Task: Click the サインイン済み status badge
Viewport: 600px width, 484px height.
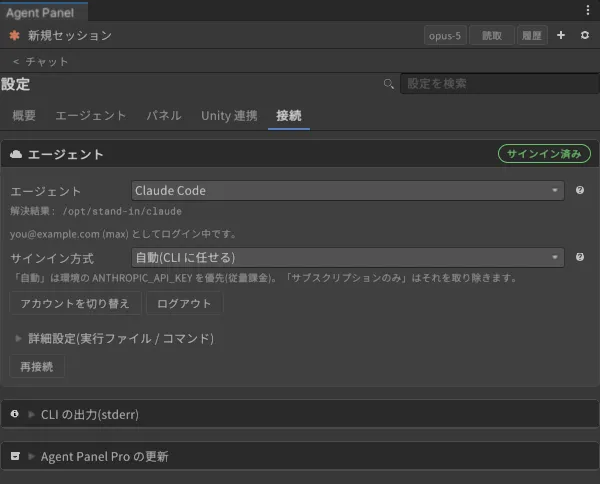Action: click(544, 154)
